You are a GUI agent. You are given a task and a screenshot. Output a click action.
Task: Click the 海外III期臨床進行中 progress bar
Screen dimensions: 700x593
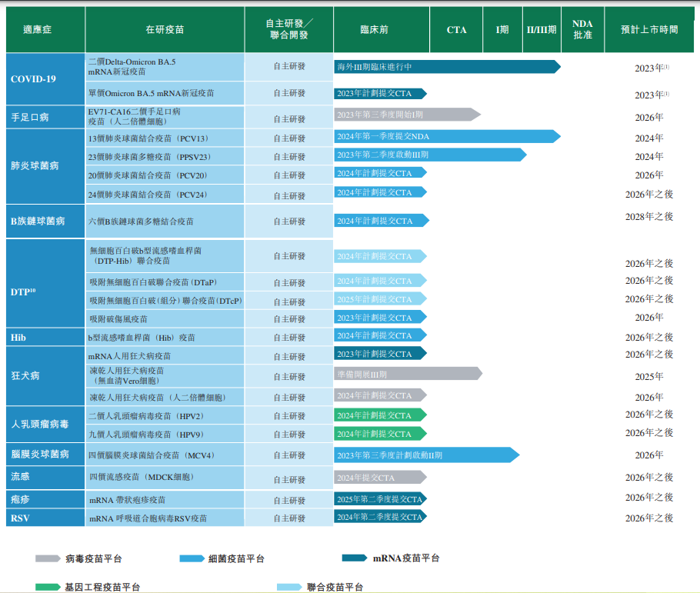click(446, 67)
